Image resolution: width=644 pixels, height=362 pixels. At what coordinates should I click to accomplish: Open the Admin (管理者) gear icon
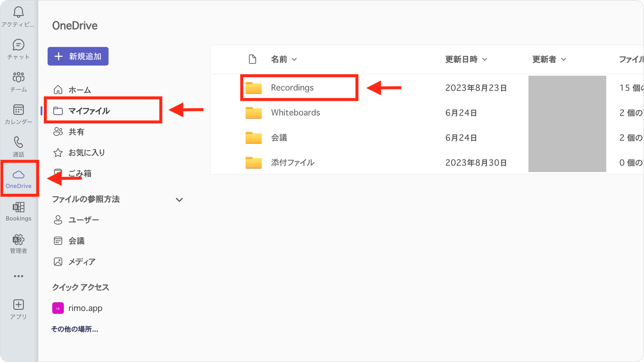coord(19,239)
